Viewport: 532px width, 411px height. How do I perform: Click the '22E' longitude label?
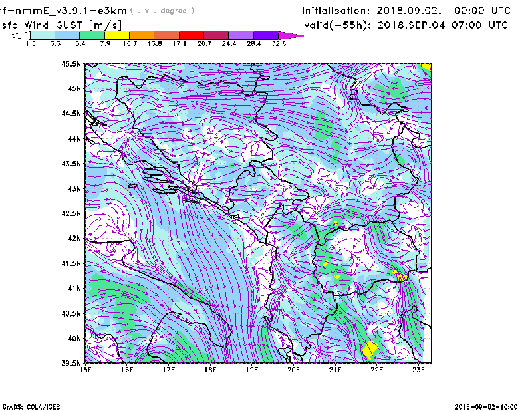[x=377, y=370]
